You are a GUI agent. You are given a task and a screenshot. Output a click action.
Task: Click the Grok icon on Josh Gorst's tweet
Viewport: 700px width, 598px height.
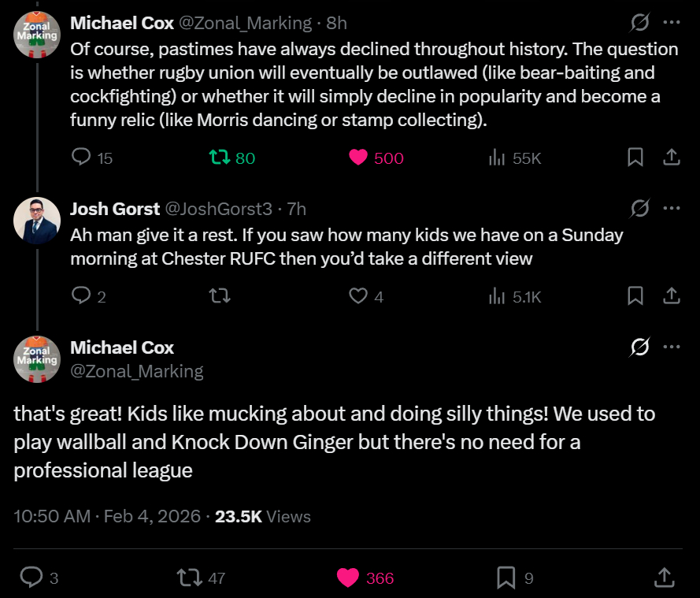(x=640, y=208)
